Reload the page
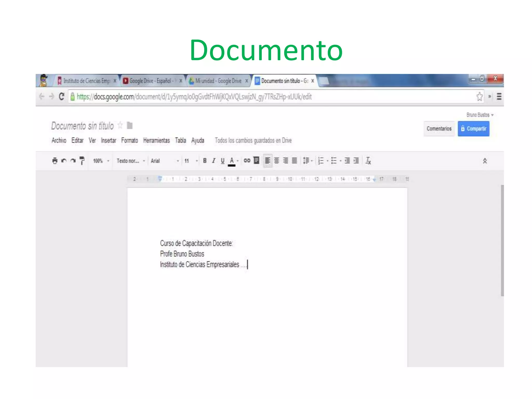This screenshot has width=532, height=399. (x=62, y=97)
